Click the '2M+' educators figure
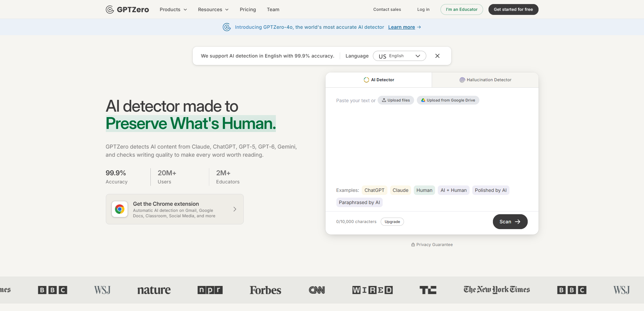Image resolution: width=644 pixels, height=311 pixels. point(223,173)
